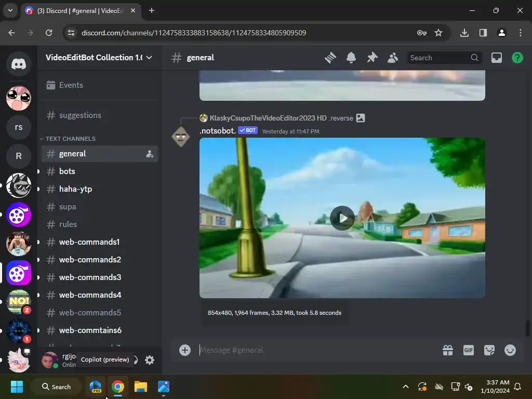The height and width of the screenshot is (399, 532).
Task: Reload the Discord page
Action: coord(49,33)
